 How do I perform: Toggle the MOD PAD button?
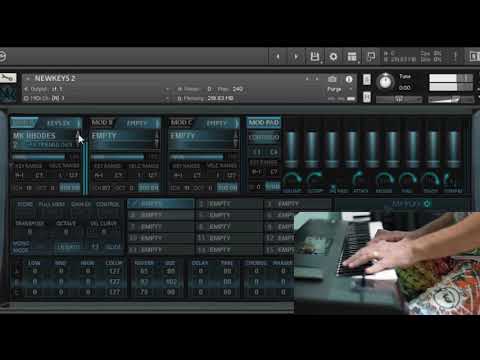click(x=264, y=122)
